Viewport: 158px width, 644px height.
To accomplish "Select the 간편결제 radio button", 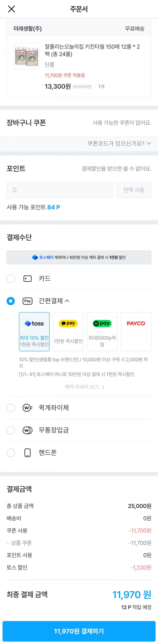I will pos(11,301).
